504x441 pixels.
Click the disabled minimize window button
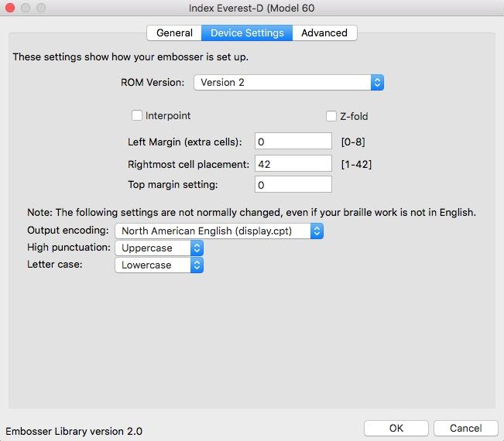[x=26, y=8]
